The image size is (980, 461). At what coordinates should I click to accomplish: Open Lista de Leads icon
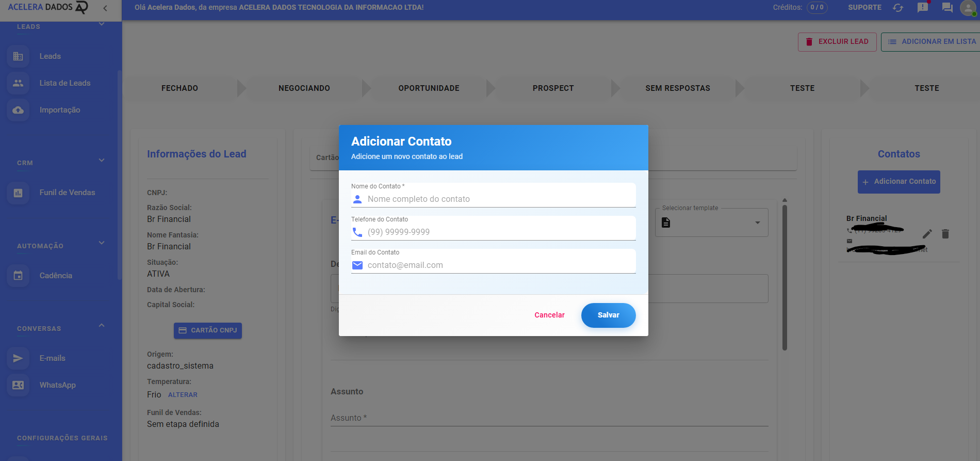[x=18, y=83]
